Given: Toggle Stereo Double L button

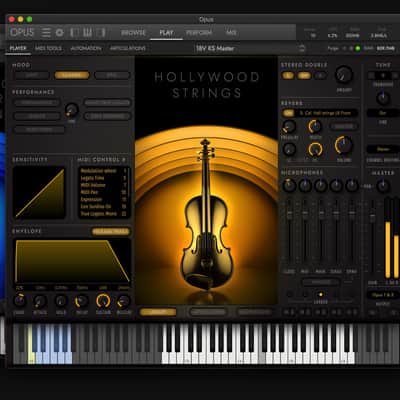Looking at the screenshot, I should point(288,76).
